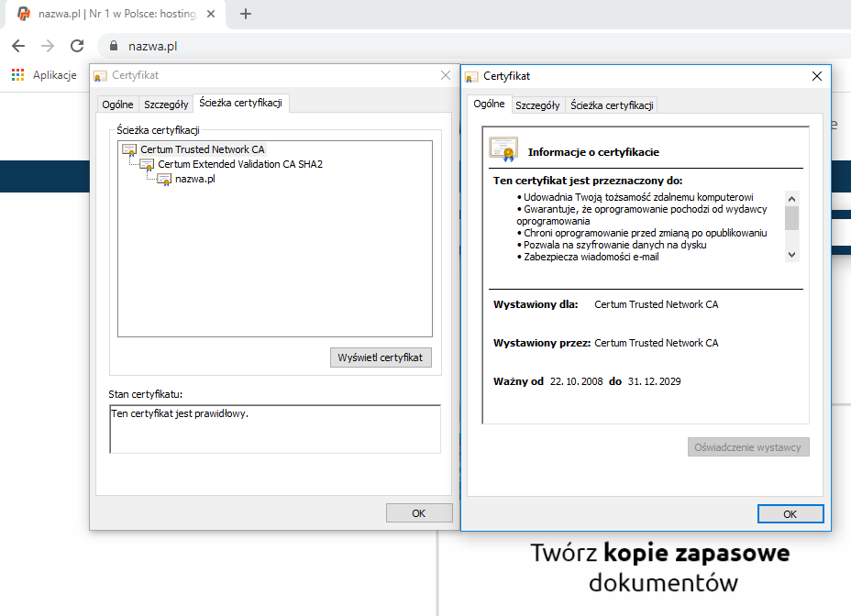Viewport: 851px width, 616px height.
Task: Click the nazwa.pl tab favicon
Action: point(23,14)
